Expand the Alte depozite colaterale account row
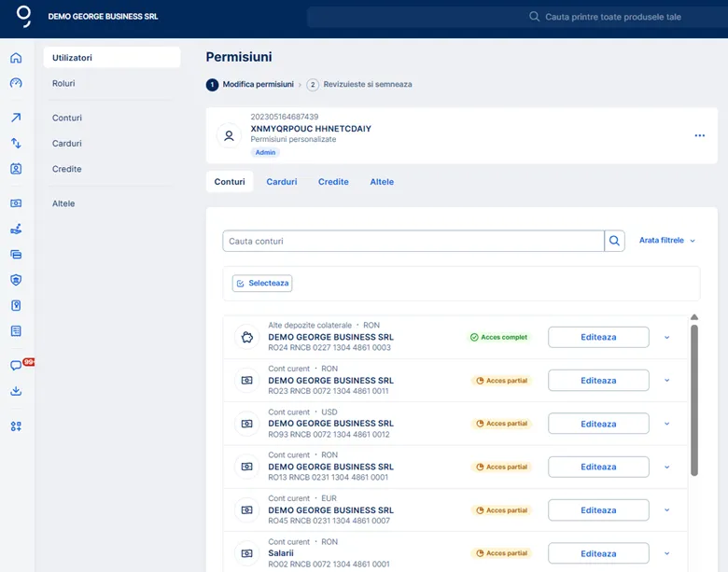The width and height of the screenshot is (728, 572). (x=666, y=337)
